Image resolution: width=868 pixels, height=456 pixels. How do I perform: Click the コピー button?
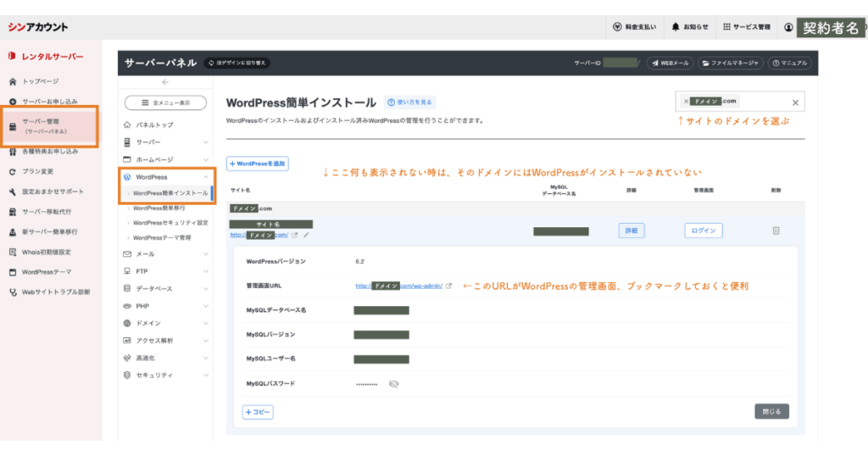click(x=258, y=412)
